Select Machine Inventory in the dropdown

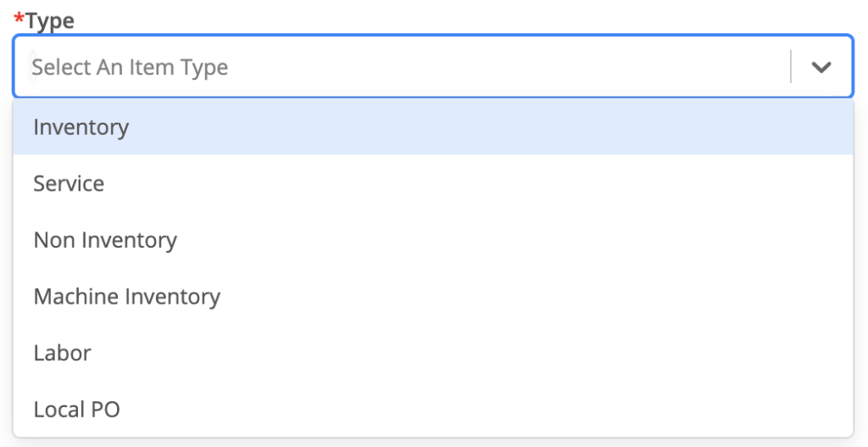click(126, 296)
